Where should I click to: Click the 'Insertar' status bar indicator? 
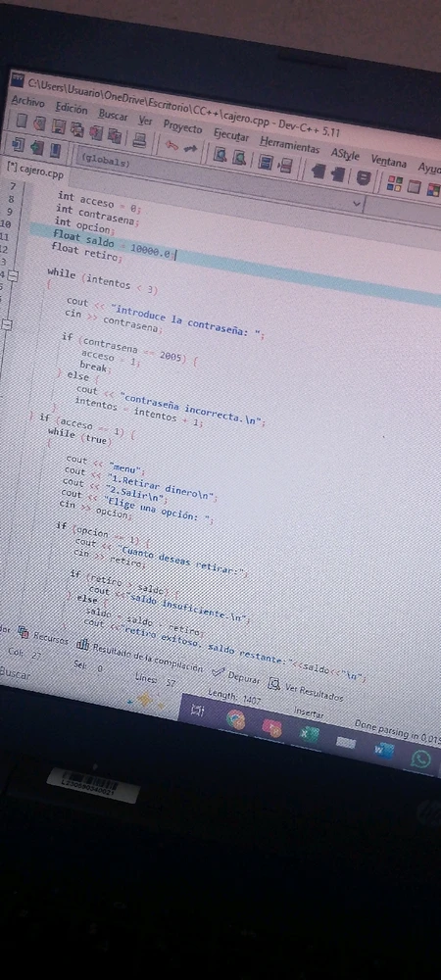[x=309, y=712]
